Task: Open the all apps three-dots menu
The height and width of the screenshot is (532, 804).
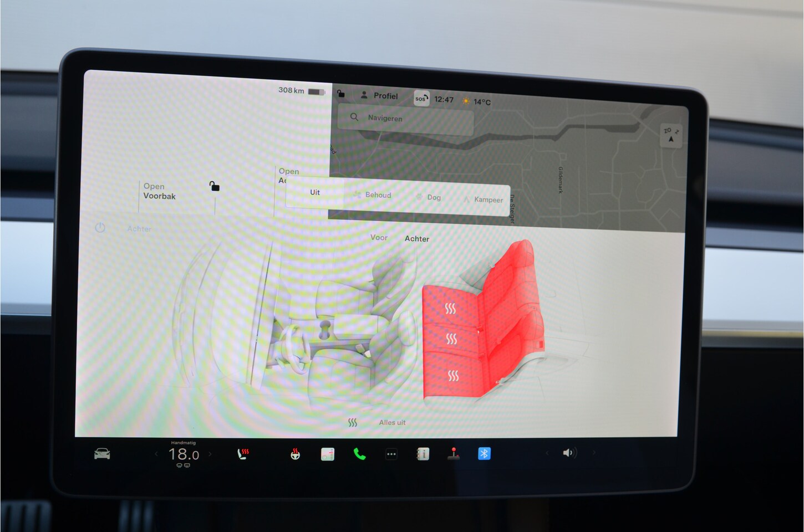Action: (x=391, y=454)
